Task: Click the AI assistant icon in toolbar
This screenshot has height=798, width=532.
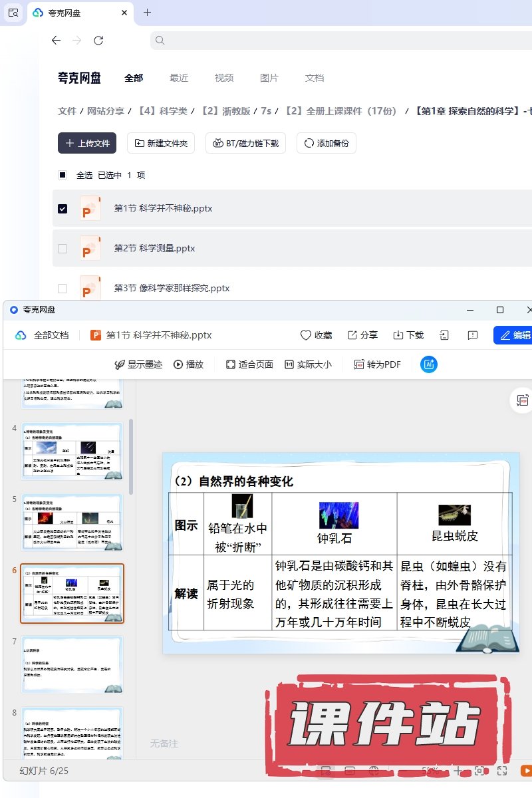Action: [429, 364]
